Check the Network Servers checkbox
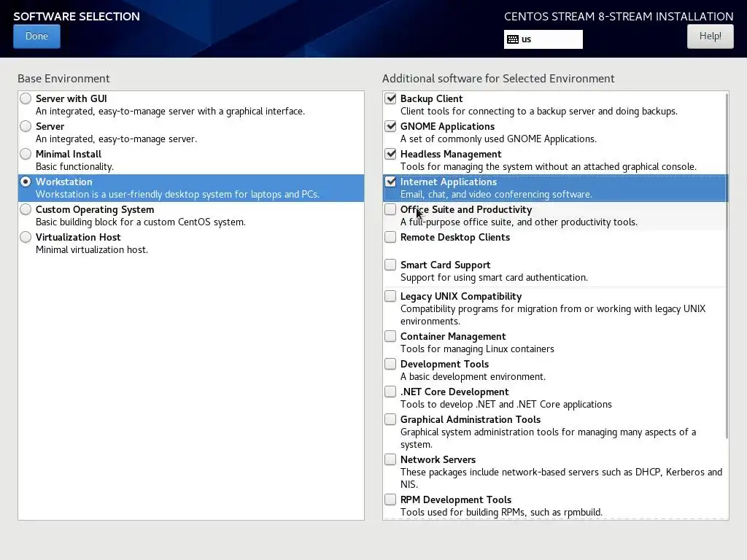 click(390, 459)
